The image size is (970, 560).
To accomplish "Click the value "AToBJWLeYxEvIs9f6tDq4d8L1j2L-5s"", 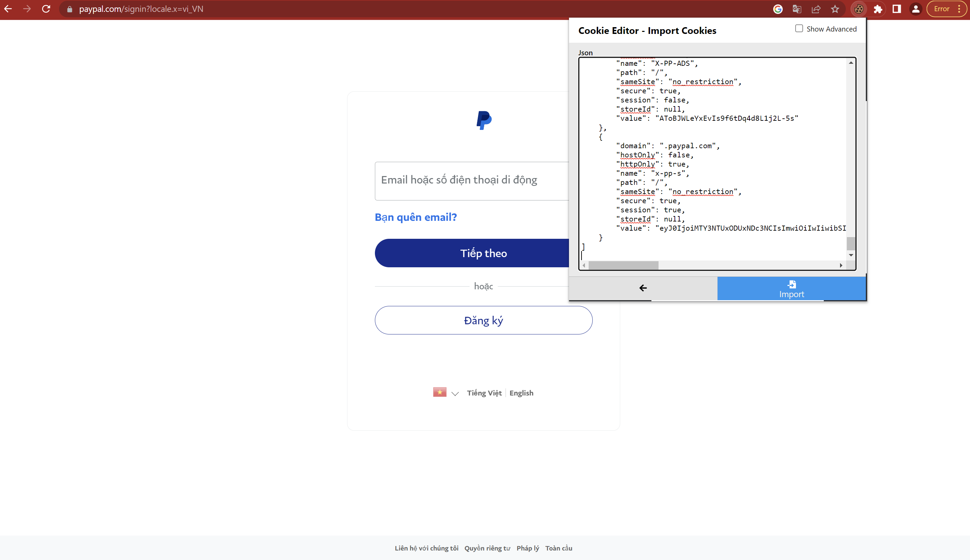I will coord(726,118).
